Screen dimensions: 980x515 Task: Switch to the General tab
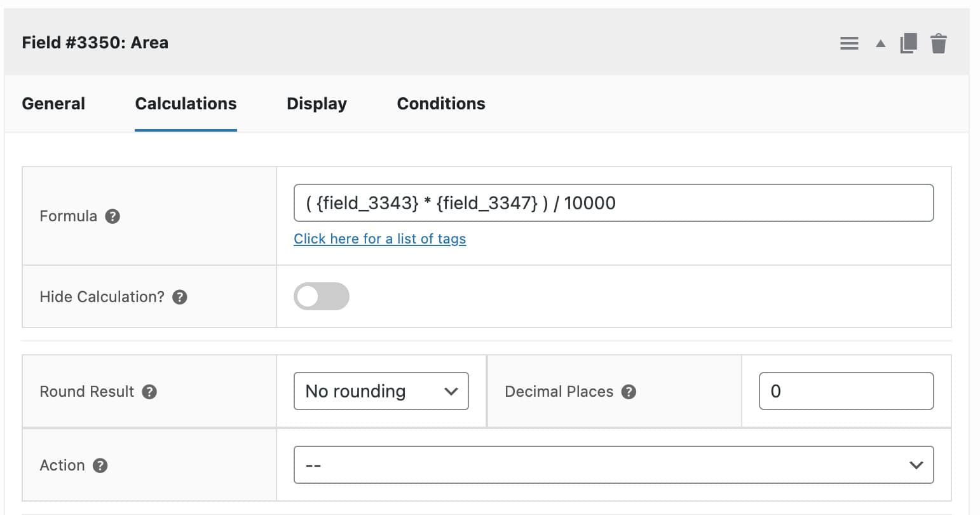(53, 103)
